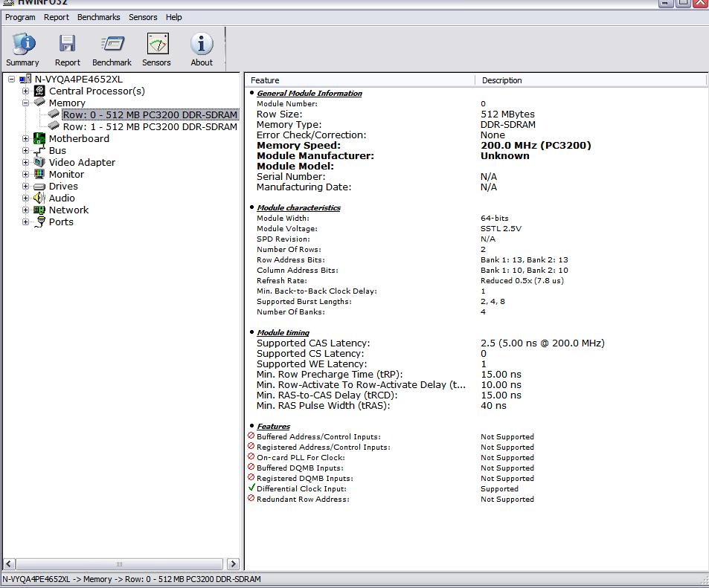Select the Module Manufacturer row
Image resolution: width=709 pixels, height=588 pixels.
coord(477,156)
